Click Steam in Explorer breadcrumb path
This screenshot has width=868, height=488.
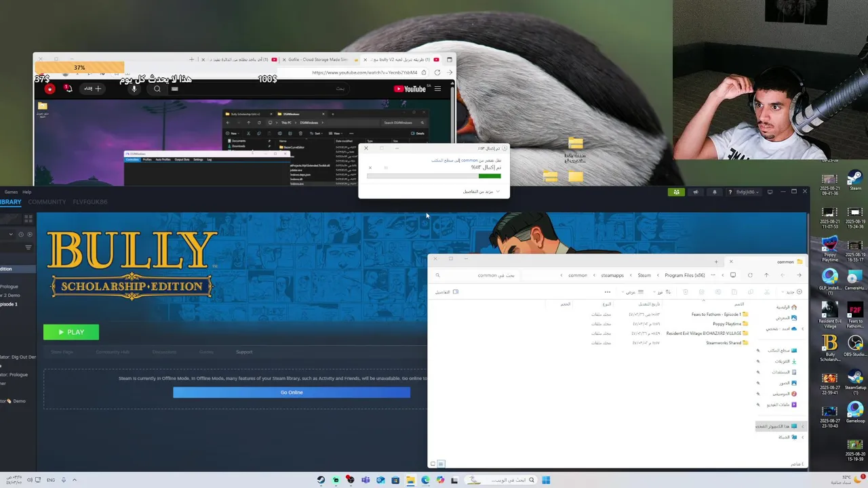(644, 275)
